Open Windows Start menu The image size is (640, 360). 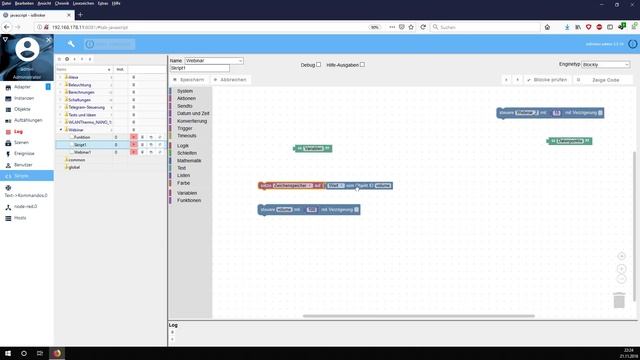pyautogui.click(x=8, y=353)
